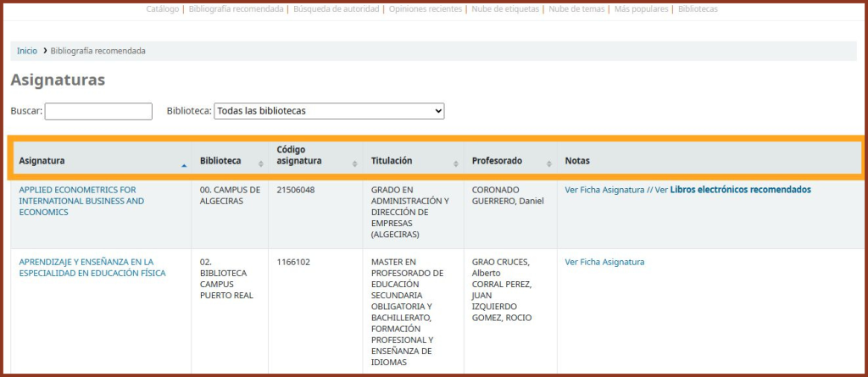Viewport: 868px width, 377px height.
Task: Open the Opiniones recientes page
Action: tap(426, 8)
